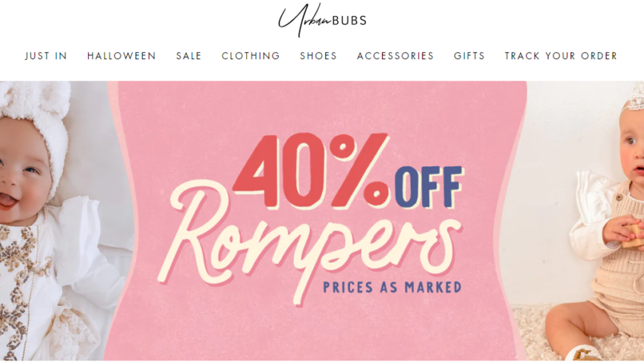644x362 pixels.
Task: Click the red percent sign
Action: pyautogui.click(x=358, y=170)
